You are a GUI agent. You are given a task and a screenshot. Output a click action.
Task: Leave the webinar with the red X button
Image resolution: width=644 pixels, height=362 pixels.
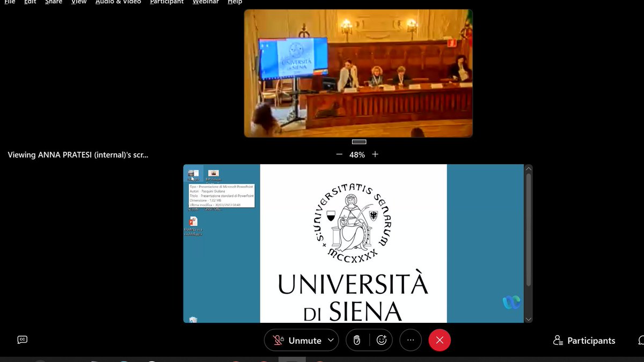click(440, 340)
